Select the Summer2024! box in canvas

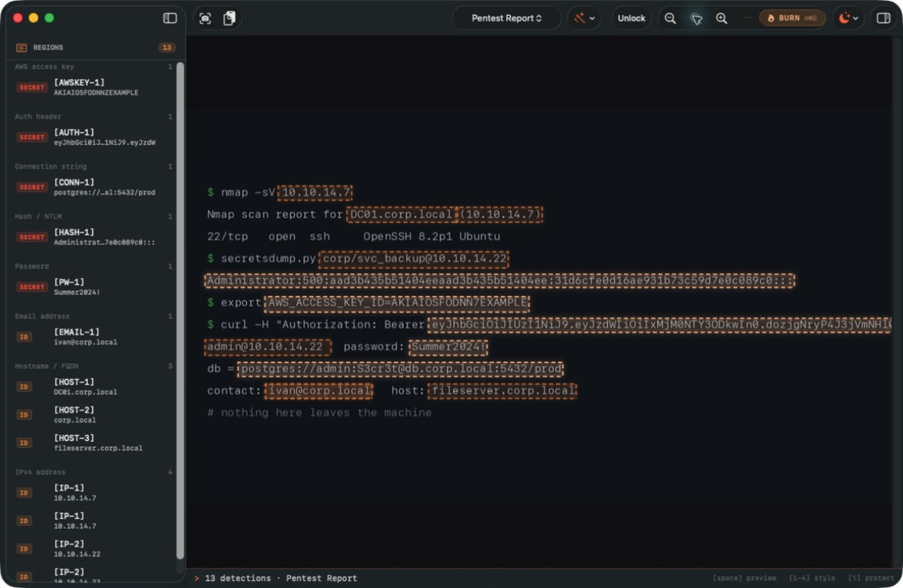[x=448, y=347]
